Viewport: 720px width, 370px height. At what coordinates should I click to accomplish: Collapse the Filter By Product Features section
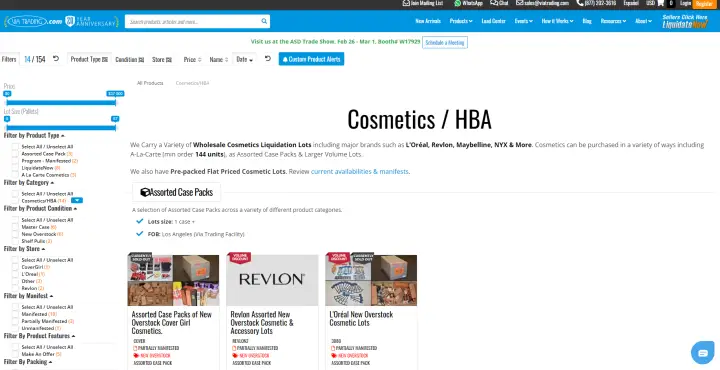click(39, 336)
